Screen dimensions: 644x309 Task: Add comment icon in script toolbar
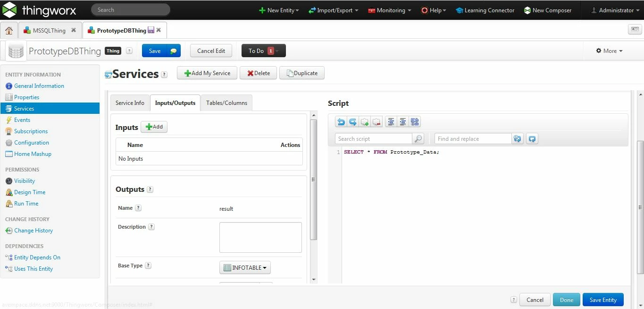[x=364, y=122]
